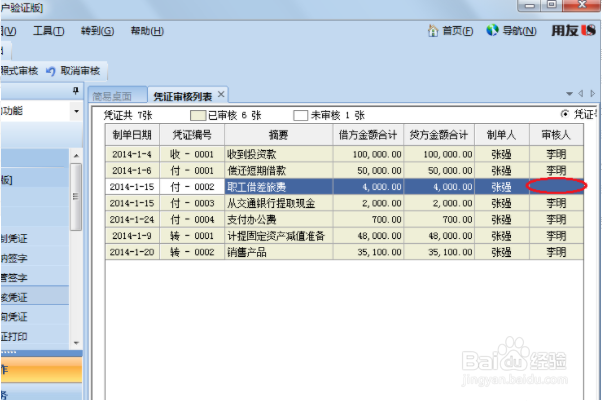Click the 贷方金额合计 column header

point(439,135)
